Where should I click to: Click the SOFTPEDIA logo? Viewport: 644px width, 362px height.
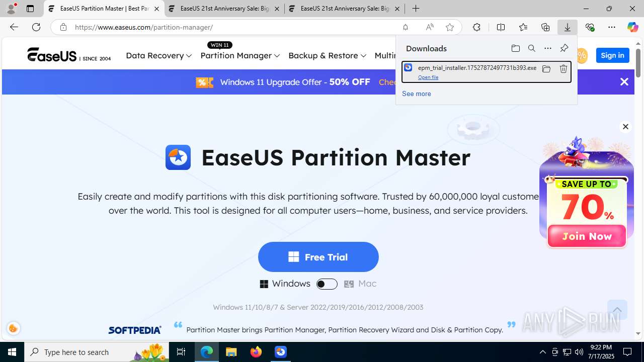coord(135,330)
